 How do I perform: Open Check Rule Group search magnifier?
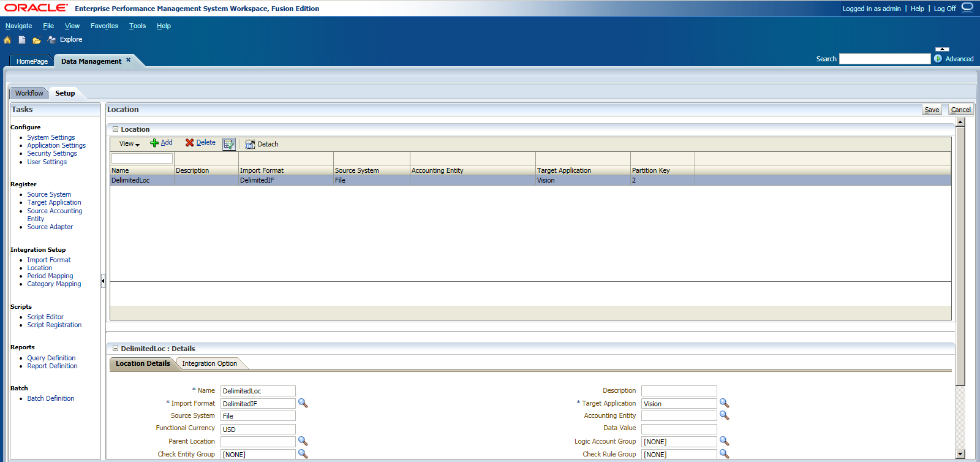(724, 454)
